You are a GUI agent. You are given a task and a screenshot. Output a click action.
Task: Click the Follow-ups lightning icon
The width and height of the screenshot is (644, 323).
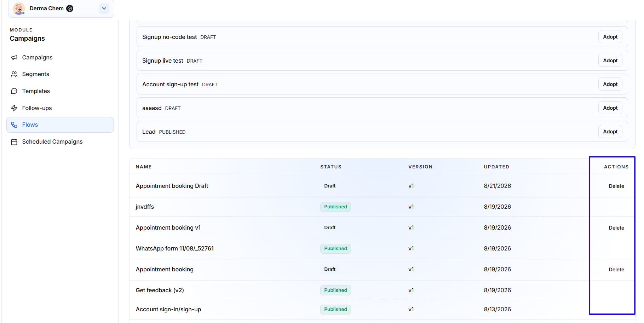(14, 108)
